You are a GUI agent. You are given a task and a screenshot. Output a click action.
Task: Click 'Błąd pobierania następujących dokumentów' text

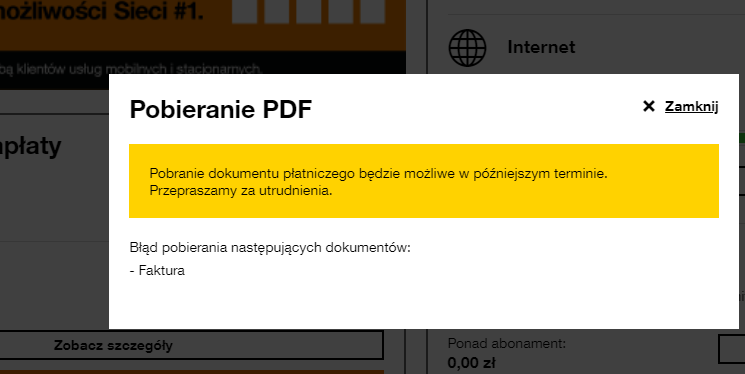[x=270, y=248]
